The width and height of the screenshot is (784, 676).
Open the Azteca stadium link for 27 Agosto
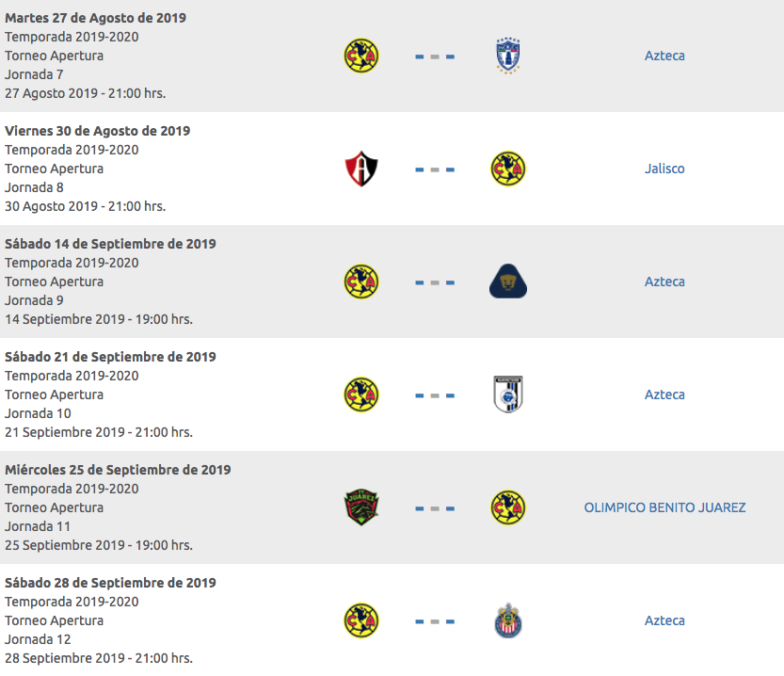(x=664, y=56)
